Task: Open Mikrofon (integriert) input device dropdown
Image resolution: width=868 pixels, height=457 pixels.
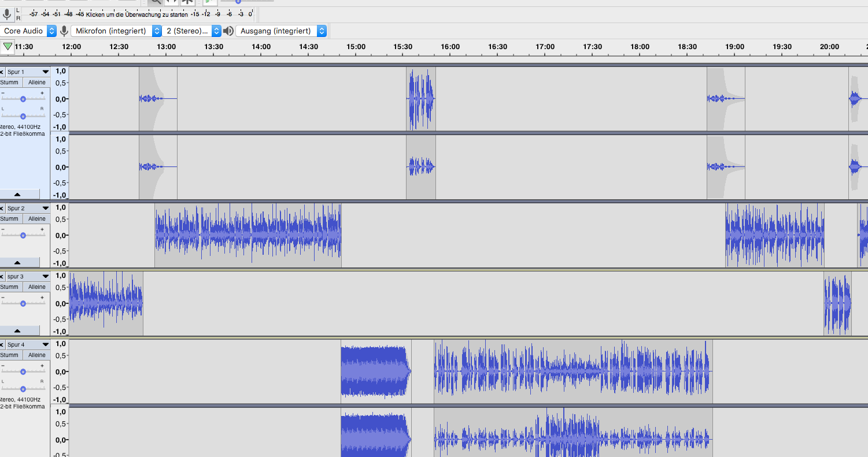Action: point(116,31)
